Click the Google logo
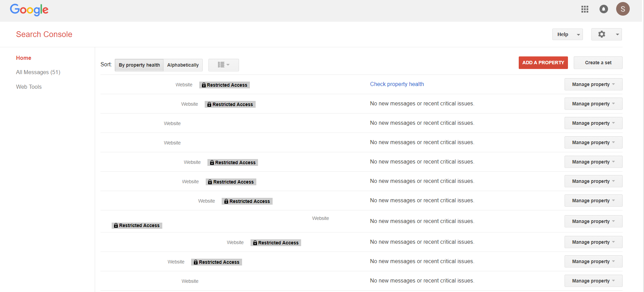 coord(29,10)
